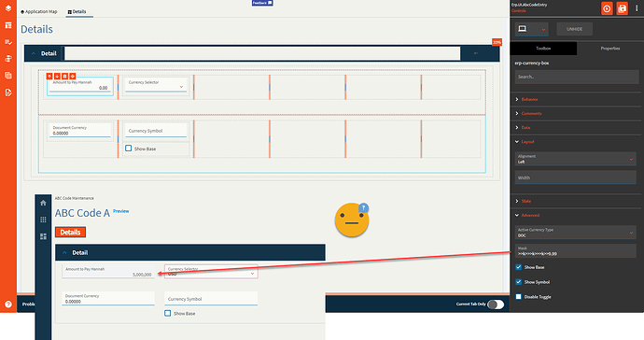Image resolution: width=644 pixels, height=340 pixels.
Task: Click the arrow icon at right of the designer Detail header
Action: click(x=476, y=53)
